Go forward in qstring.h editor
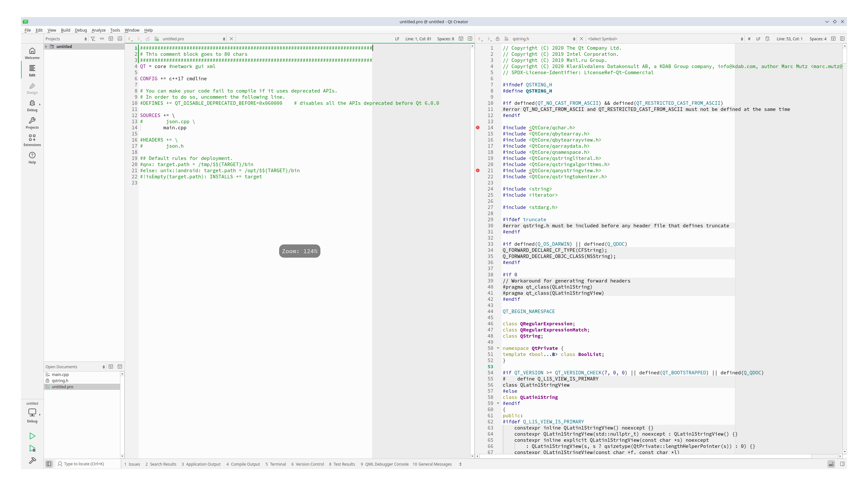This screenshot has height=494, width=868. pos(489,39)
